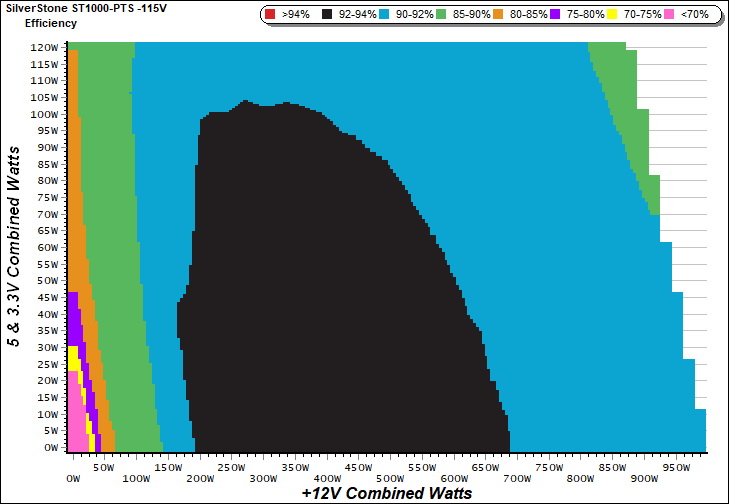Click the red >94% legend swatch
Viewport: 729px width, 504px height.
[270, 15]
